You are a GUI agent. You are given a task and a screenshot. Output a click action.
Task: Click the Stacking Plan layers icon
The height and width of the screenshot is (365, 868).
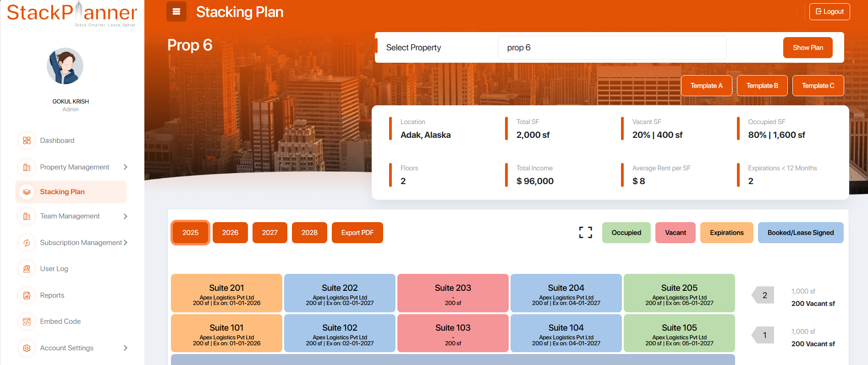tap(27, 192)
